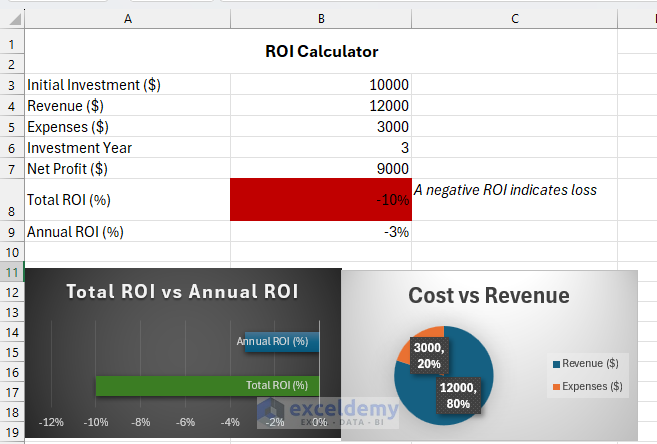Click the -6% axis label

[x=185, y=422]
